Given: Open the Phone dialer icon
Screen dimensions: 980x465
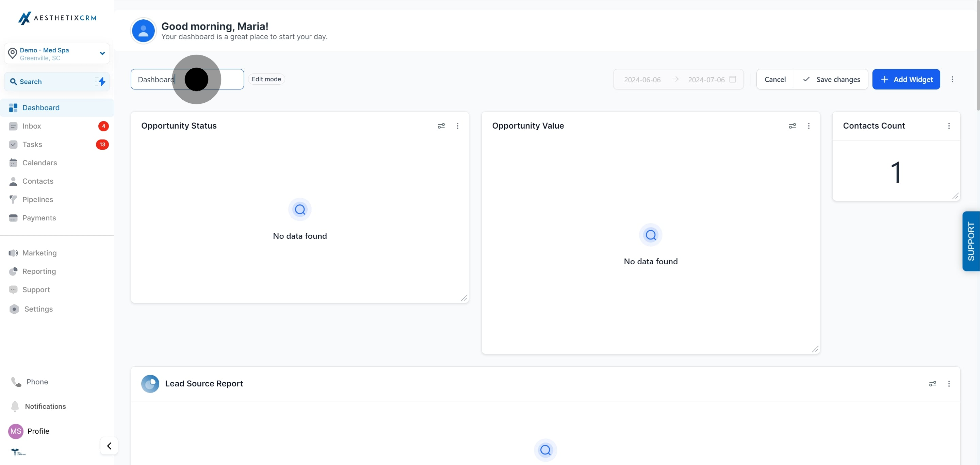Looking at the screenshot, I should [x=16, y=382].
